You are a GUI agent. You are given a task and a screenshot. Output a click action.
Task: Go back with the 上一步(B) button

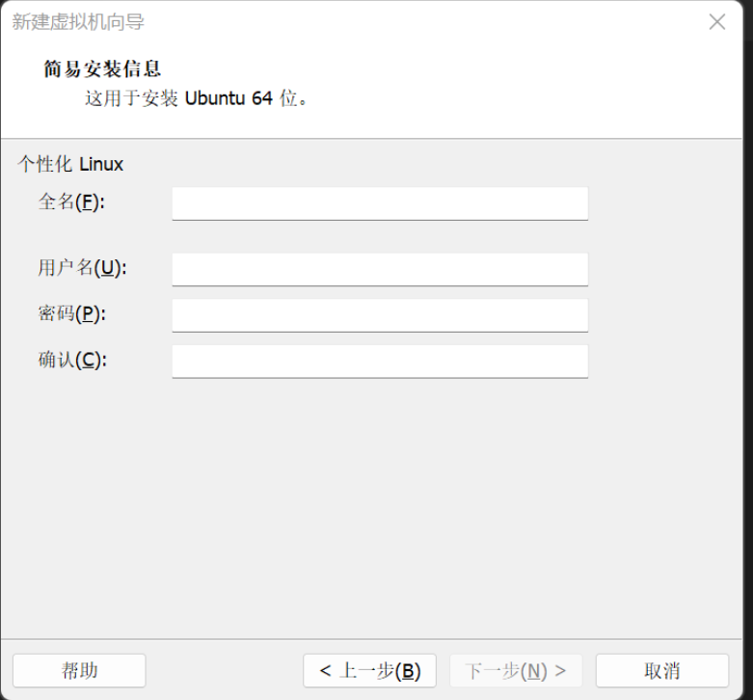pos(370,671)
